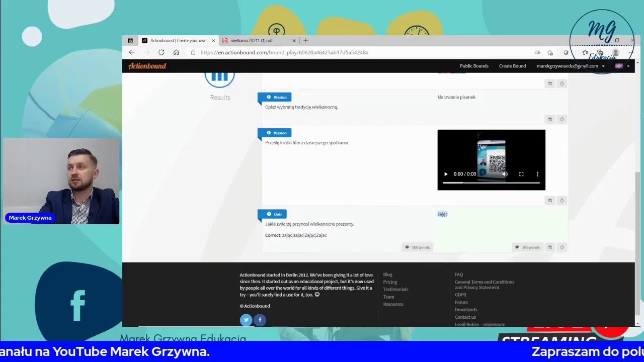Expand the marekgrzywnaedu account dropdown
Viewport: 644px width, 362px height.
click(x=571, y=66)
